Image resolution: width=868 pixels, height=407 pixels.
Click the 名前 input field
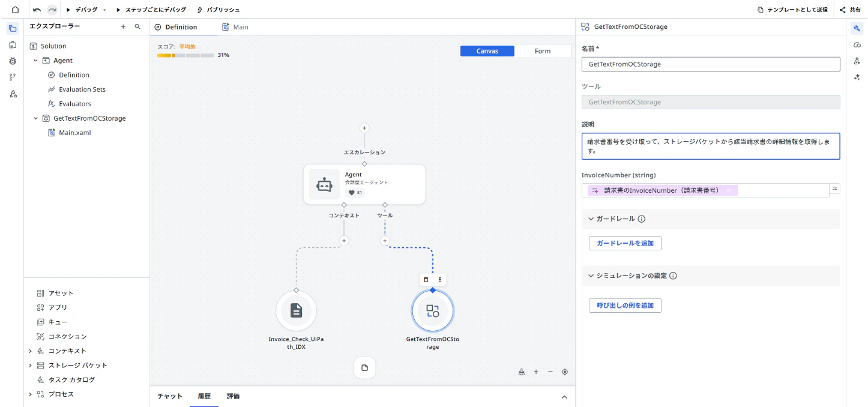click(711, 64)
